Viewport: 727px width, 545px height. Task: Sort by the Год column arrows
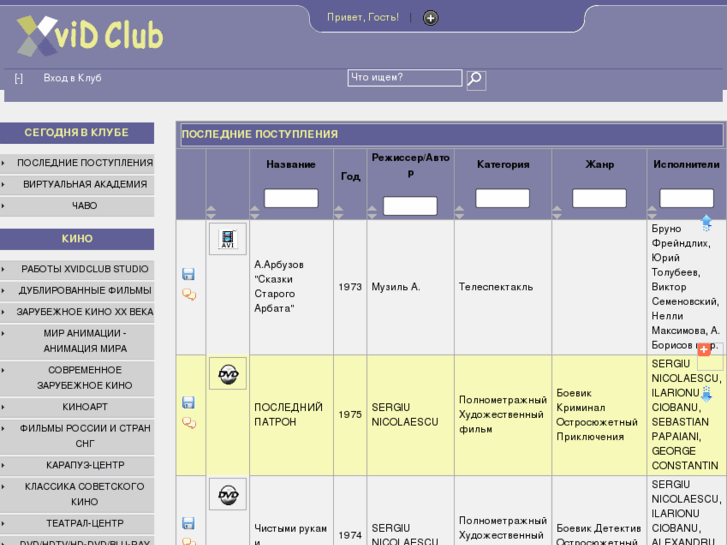338,212
